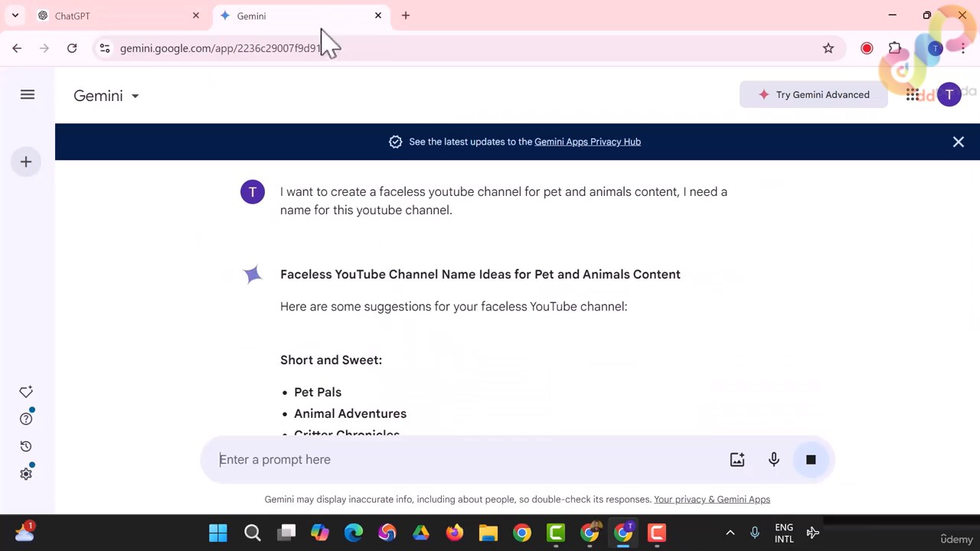The image size is (980, 551).
Task: Open a new browser tab
Action: pos(406,15)
